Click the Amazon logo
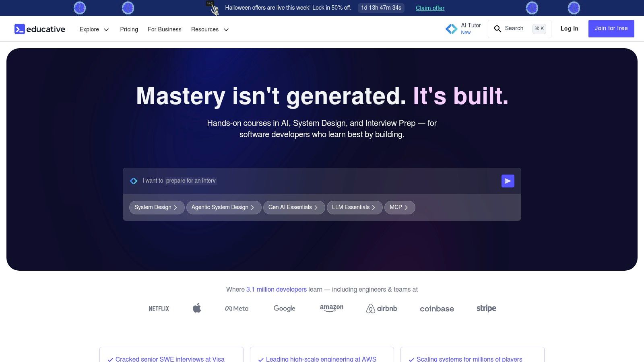The height and width of the screenshot is (362, 644). [x=332, y=308]
